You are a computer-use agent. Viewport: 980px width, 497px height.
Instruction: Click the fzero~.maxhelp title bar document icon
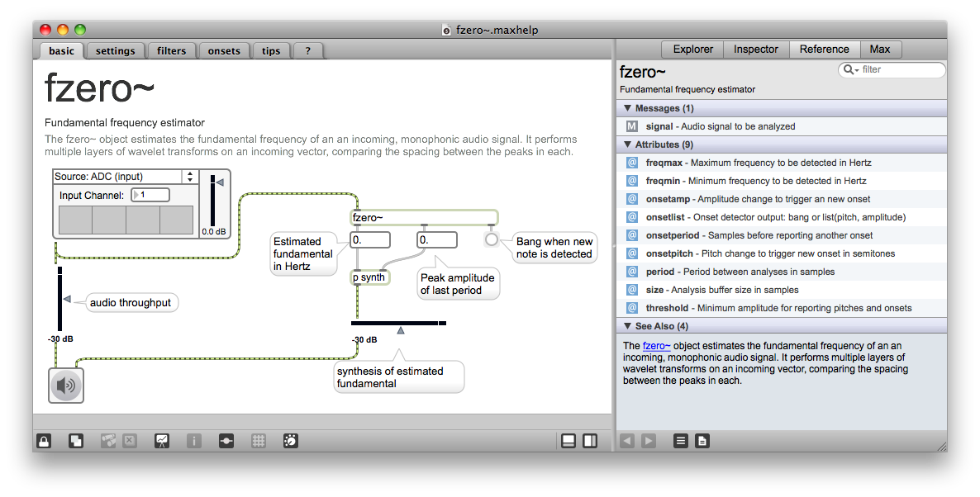tap(446, 30)
